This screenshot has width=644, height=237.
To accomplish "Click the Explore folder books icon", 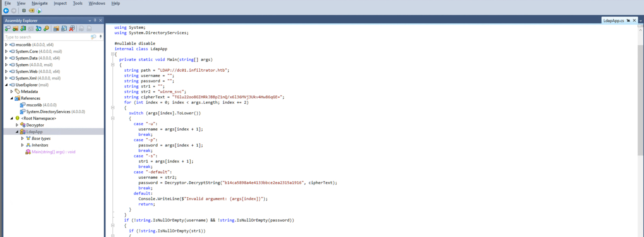I will 23,29.
